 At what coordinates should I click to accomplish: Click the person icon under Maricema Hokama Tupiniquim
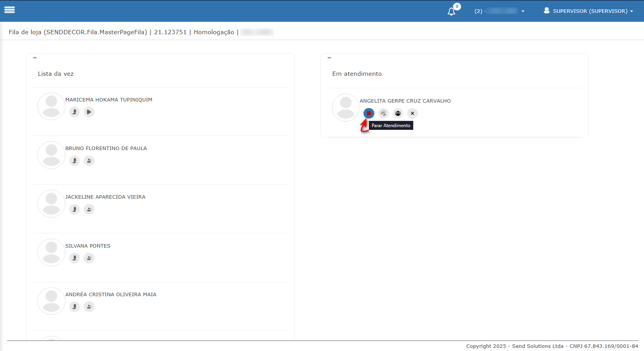74,112
